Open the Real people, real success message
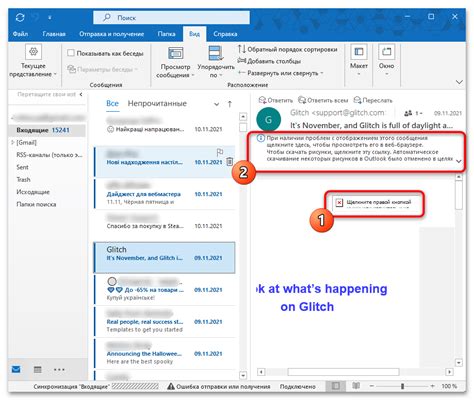Image resolution: width=474 pixels, height=400 pixels. point(164,322)
